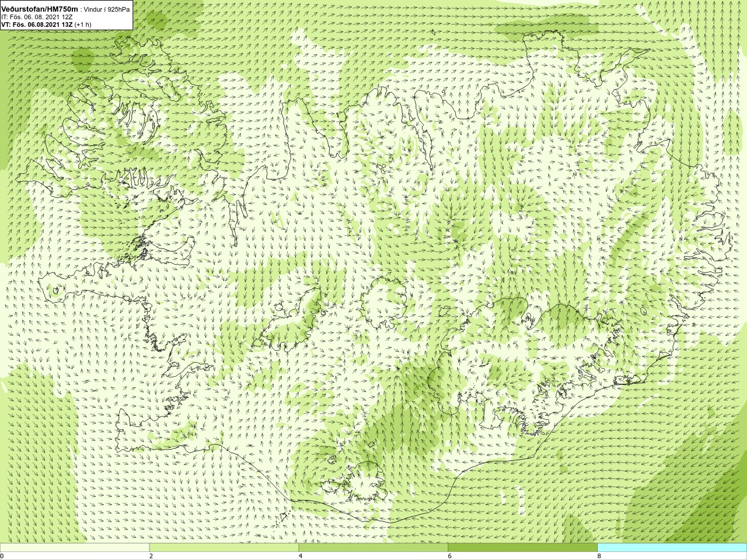Click the legend scale label "4"
Screen dimensions: 747x560
301,556
